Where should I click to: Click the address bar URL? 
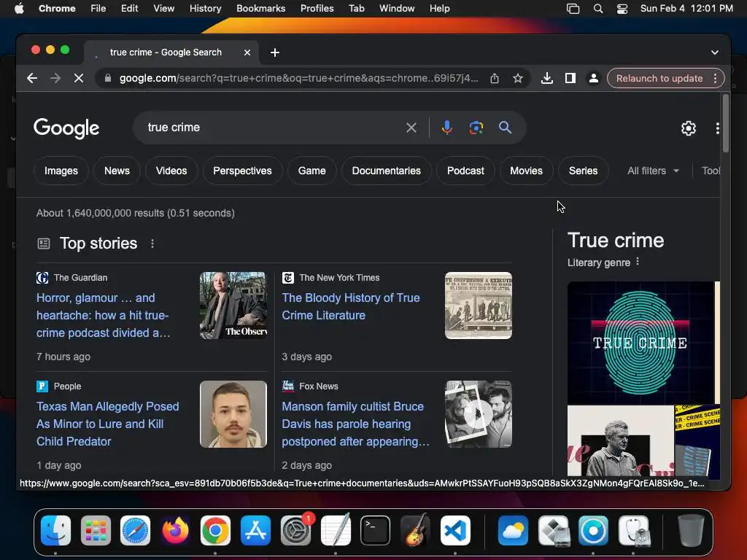pos(298,78)
